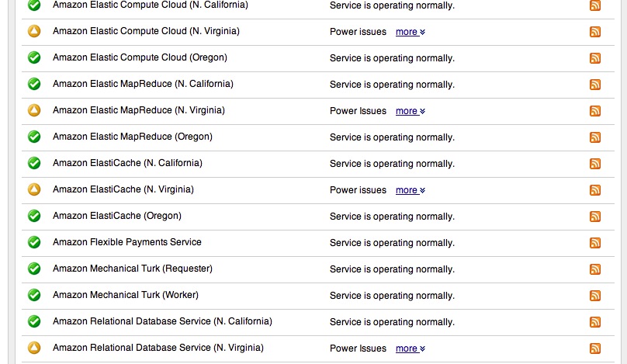Open RSS for Elastic MapReduce Oregon
627x364 pixels.
click(x=595, y=137)
